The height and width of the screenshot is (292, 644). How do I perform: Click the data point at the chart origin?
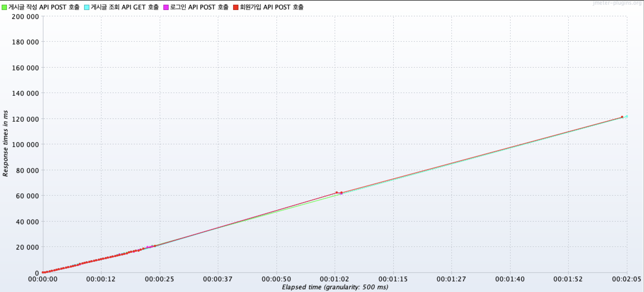pyautogui.click(x=43, y=272)
